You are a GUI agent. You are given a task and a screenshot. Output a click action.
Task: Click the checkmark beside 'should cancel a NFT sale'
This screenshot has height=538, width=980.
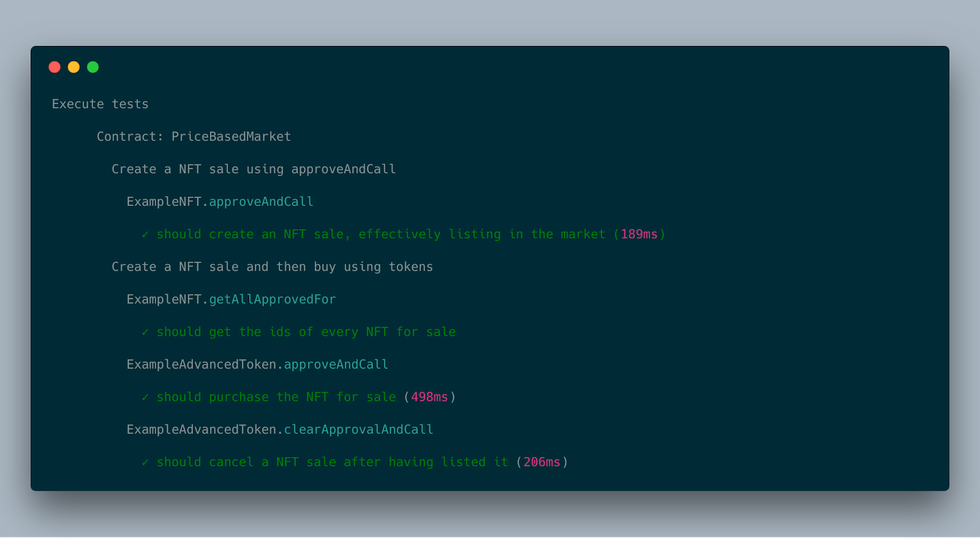click(x=145, y=463)
